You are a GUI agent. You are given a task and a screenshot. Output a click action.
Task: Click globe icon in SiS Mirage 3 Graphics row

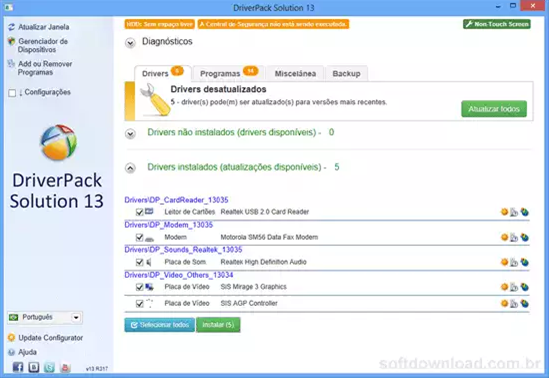(x=524, y=287)
